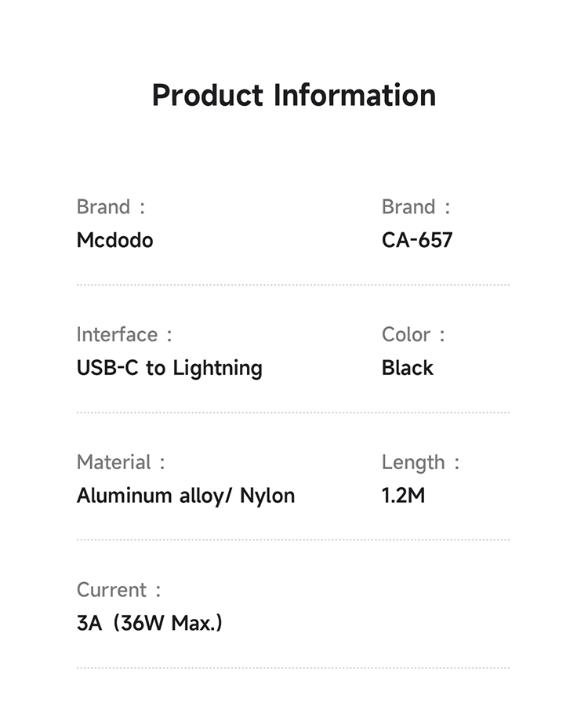Click the Product Information heading

pyautogui.click(x=293, y=95)
